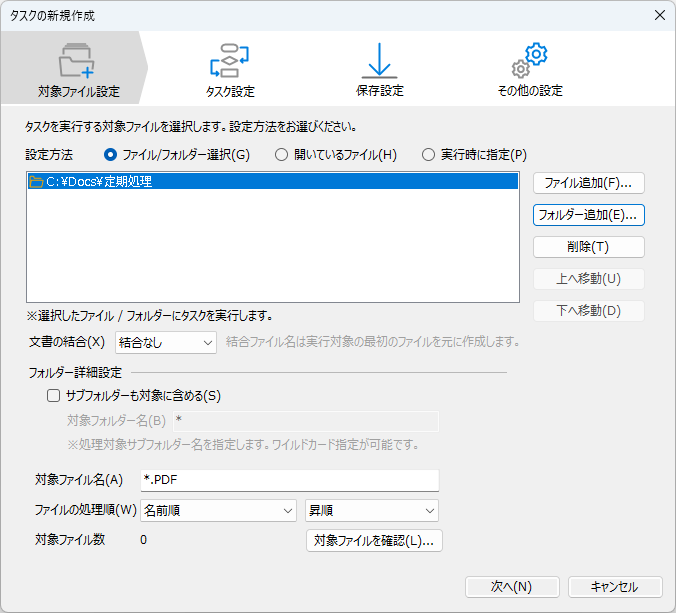Click the 上へ移動(U) button

point(589,279)
